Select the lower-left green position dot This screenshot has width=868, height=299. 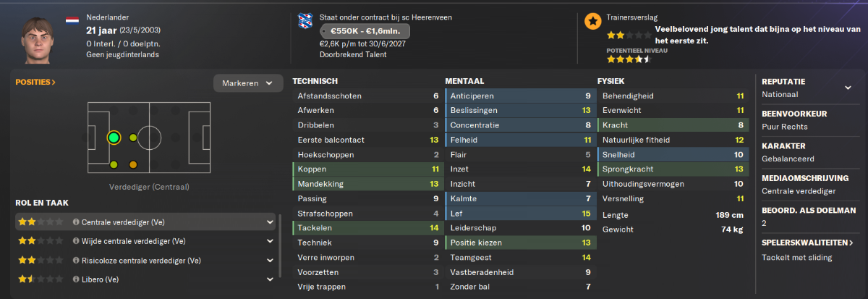tap(114, 165)
